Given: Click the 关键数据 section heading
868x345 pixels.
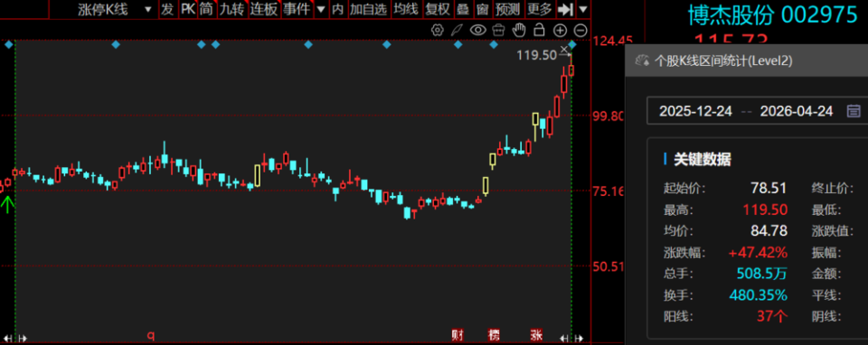Looking at the screenshot, I should click(x=702, y=159).
